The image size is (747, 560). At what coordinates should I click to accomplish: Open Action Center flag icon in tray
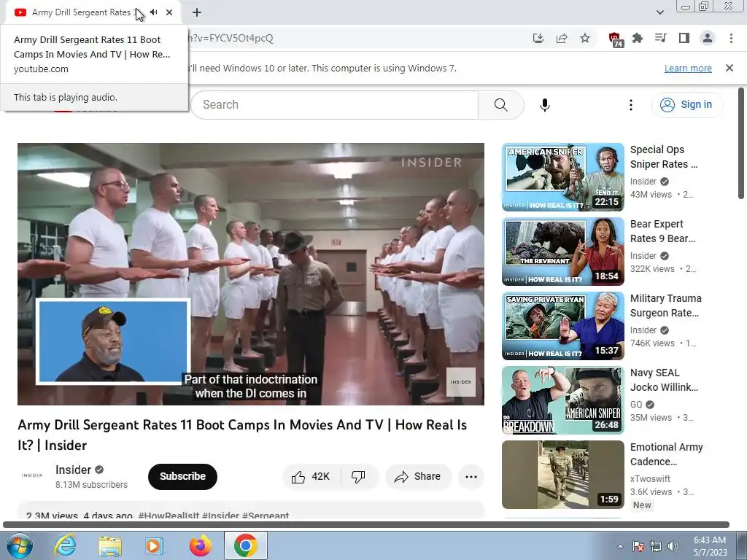pyautogui.click(x=638, y=546)
